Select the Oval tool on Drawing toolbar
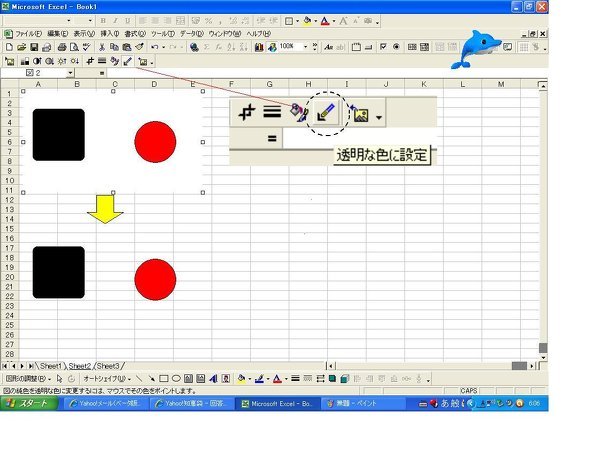The image size is (600, 450). [176, 379]
